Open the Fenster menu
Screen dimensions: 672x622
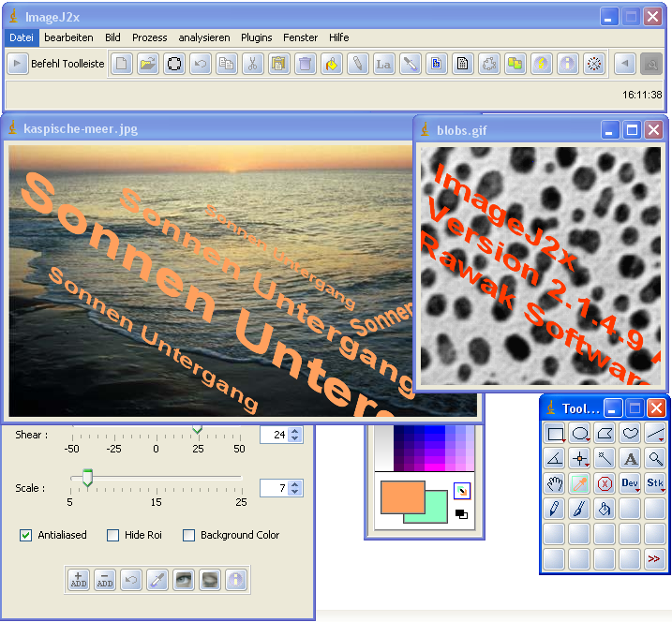(x=301, y=37)
